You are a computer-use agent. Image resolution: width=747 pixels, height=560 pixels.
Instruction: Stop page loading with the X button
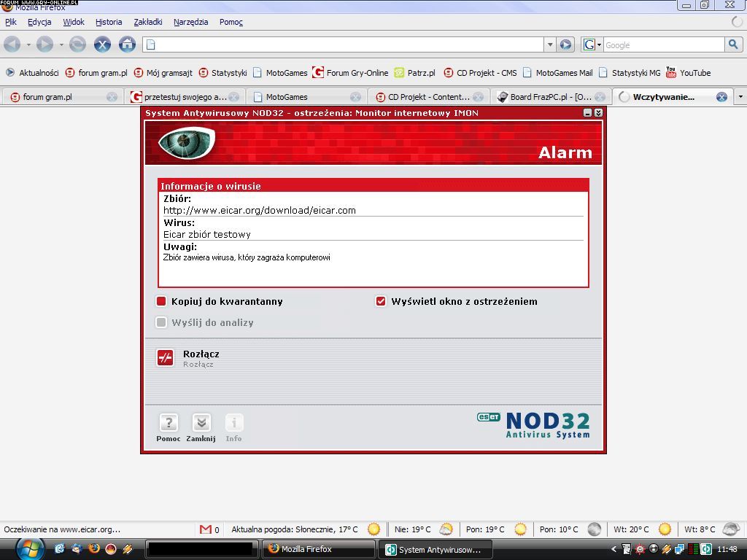102,44
